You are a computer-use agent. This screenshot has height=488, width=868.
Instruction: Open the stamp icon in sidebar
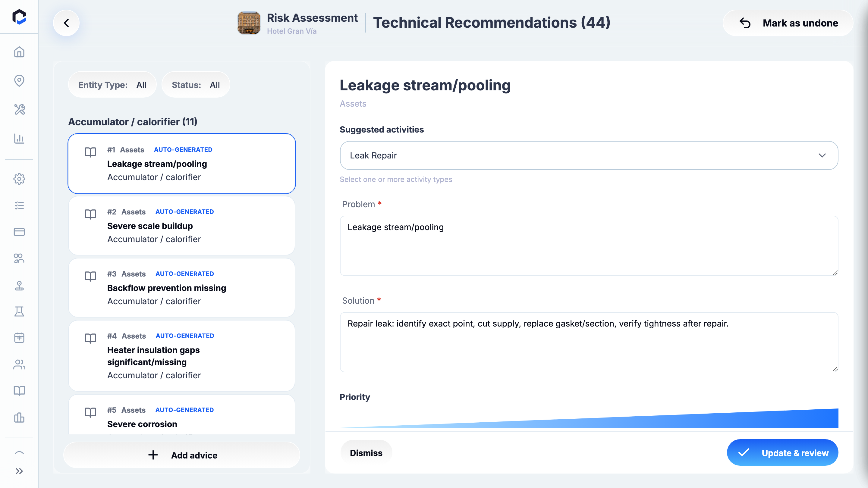pyautogui.click(x=19, y=286)
